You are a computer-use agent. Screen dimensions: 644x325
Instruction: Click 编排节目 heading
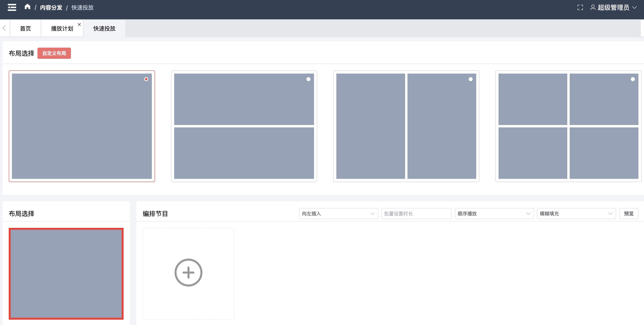point(155,214)
